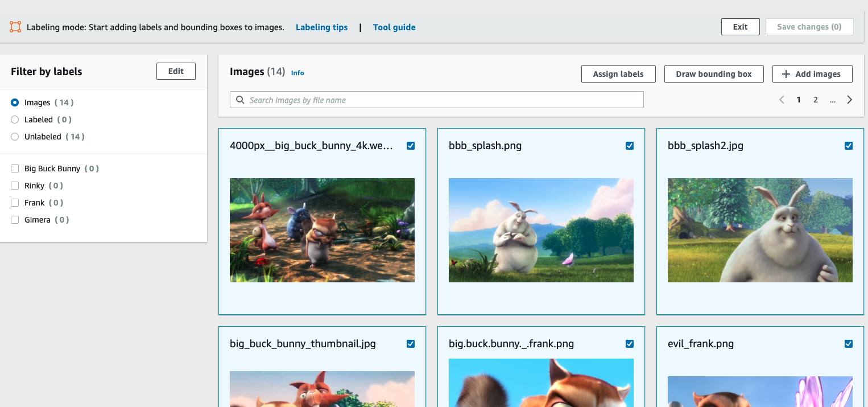This screenshot has height=407, width=868.
Task: Focus the search images by file name field
Action: pyautogui.click(x=444, y=100)
